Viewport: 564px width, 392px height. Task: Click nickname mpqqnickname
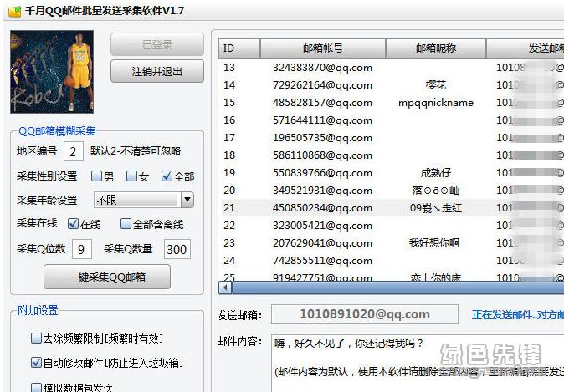coord(436,103)
